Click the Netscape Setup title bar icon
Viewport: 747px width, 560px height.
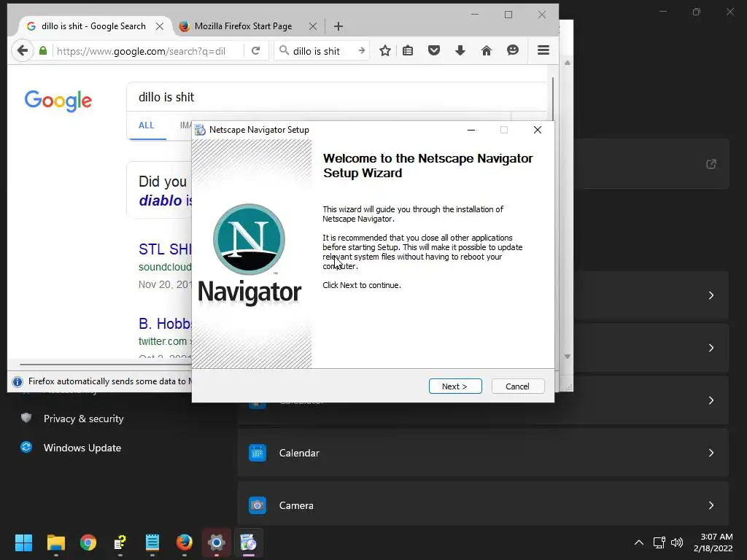pos(201,130)
